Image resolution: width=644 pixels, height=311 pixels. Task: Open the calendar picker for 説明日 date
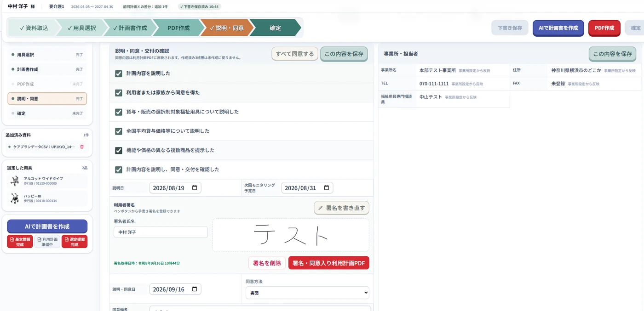[x=195, y=188]
